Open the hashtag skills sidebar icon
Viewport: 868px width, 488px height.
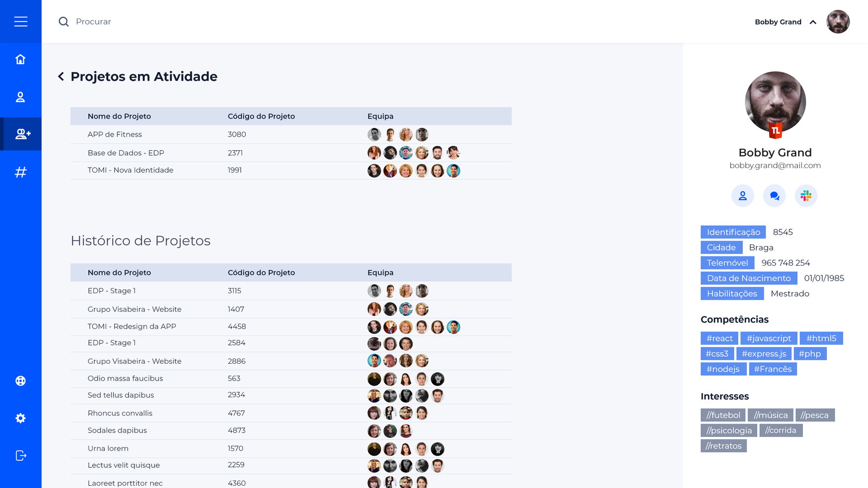21,172
